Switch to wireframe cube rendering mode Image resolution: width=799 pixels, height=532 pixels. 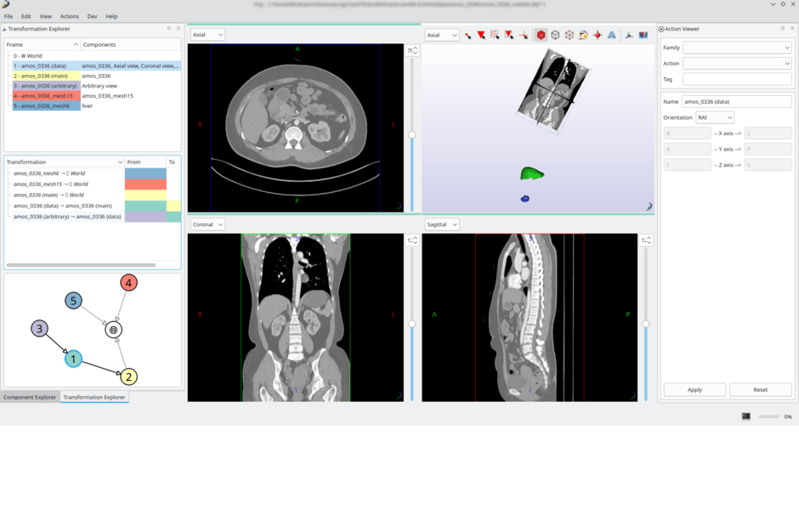pos(555,35)
